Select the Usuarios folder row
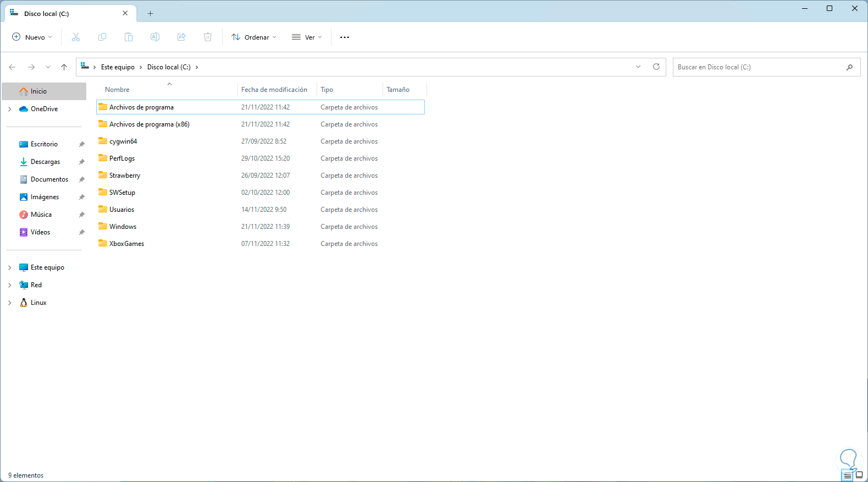Image resolution: width=868 pixels, height=482 pixels. coord(261,210)
